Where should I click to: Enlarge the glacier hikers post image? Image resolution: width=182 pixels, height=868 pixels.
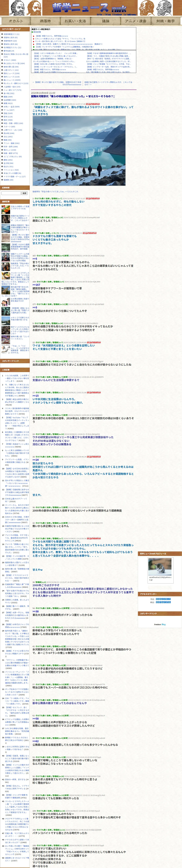point(79,151)
